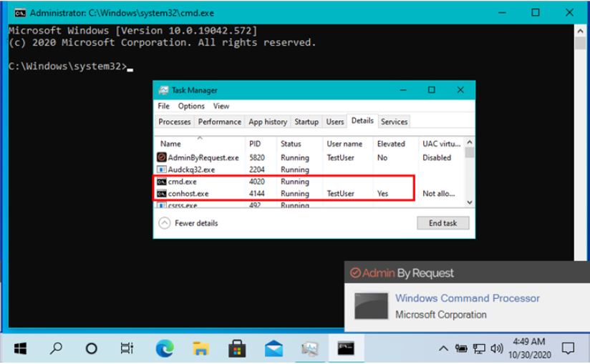590x364 pixels.
Task: Switch to the Services tab
Action: point(394,122)
